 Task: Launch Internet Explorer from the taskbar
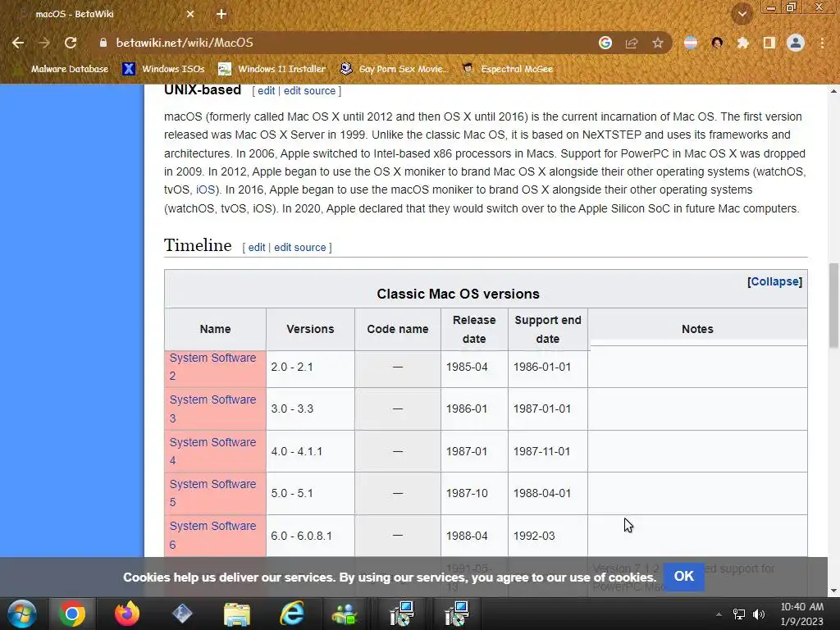click(292, 614)
